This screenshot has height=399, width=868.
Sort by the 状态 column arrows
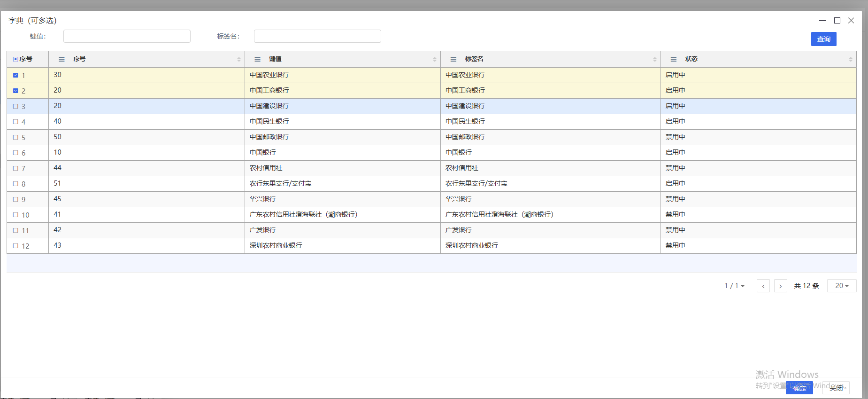pyautogui.click(x=851, y=59)
